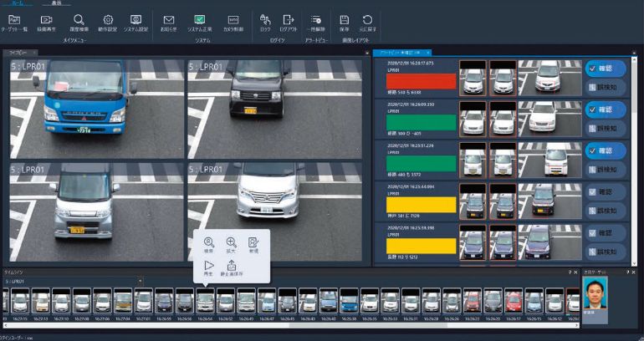Click 誤検知 button on the red alert row
The width and height of the screenshot is (644, 341).
tap(606, 88)
